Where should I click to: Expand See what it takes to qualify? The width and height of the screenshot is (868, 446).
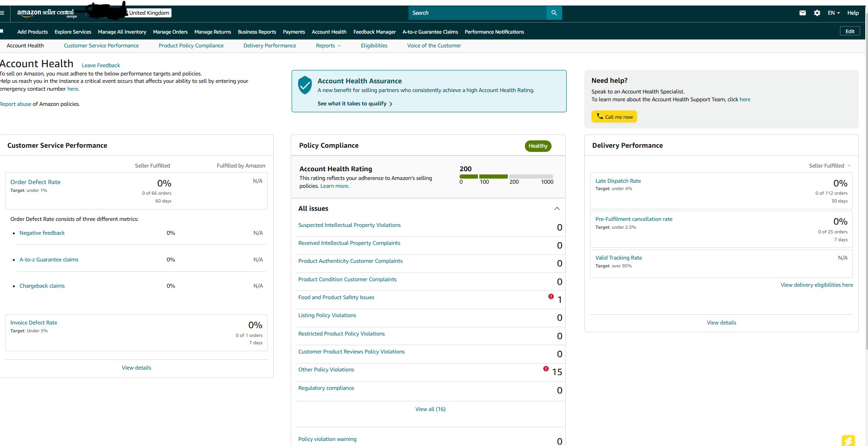[x=355, y=104]
